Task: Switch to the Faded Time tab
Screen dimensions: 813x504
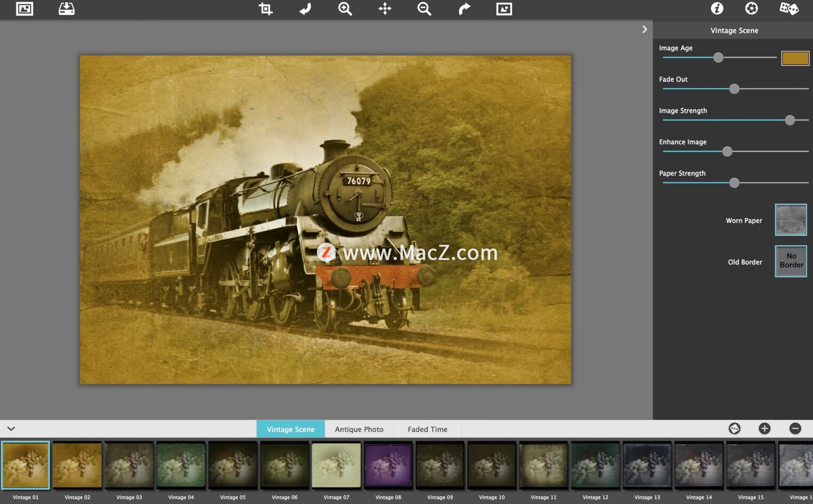Action: pyautogui.click(x=427, y=429)
